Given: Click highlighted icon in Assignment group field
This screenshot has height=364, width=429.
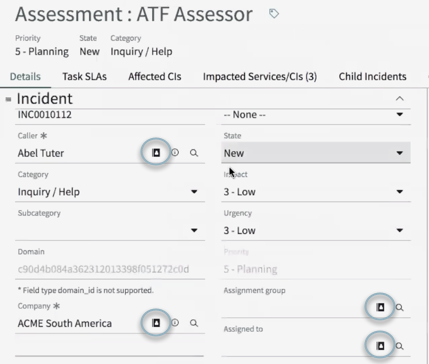Looking at the screenshot, I should point(380,307).
